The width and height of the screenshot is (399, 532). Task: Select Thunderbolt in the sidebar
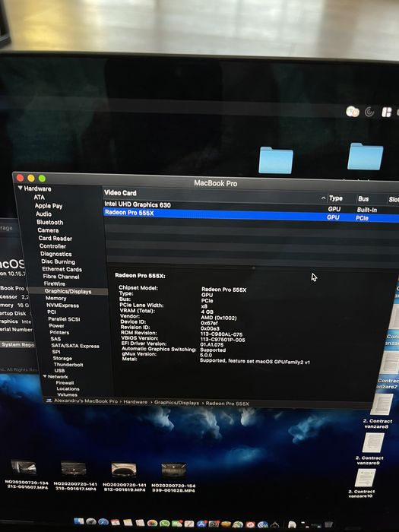pos(68,364)
